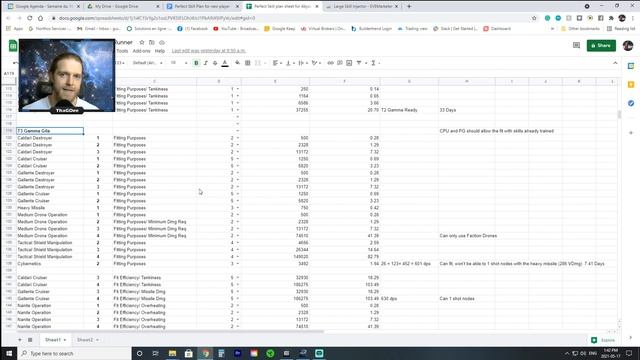Open horizontal align options
Viewport: 640px width, 360px height.
(277, 63)
